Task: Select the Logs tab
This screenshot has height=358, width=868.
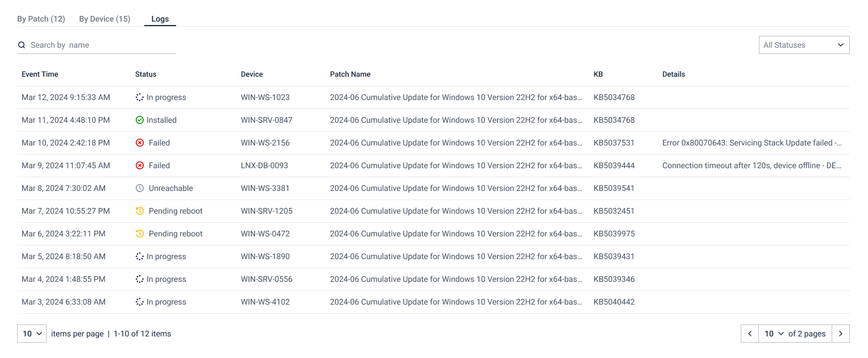Action: coord(160,19)
